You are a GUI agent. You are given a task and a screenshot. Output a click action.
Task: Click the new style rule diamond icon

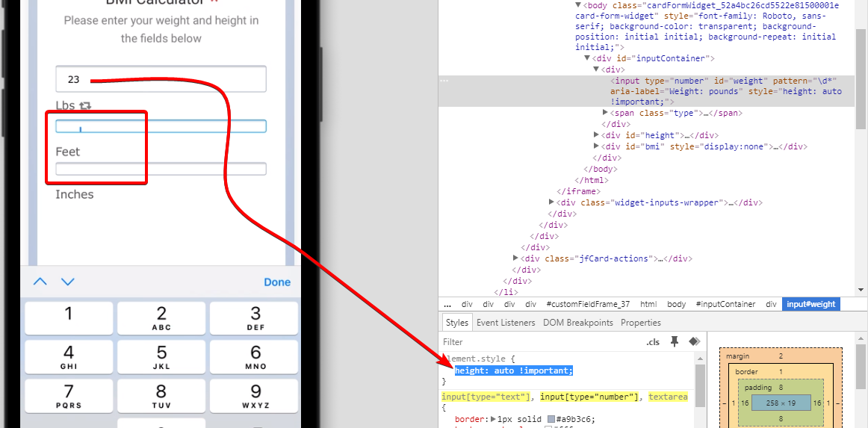point(694,341)
